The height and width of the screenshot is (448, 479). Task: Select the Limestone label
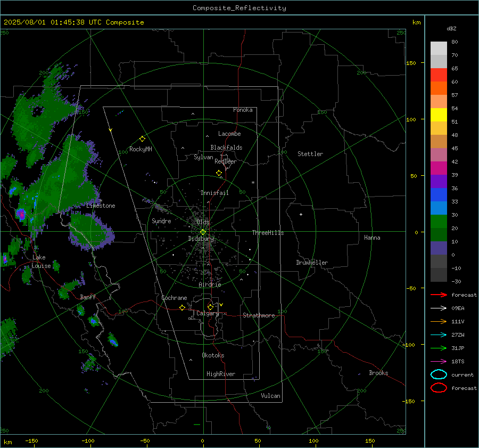pyautogui.click(x=101, y=206)
